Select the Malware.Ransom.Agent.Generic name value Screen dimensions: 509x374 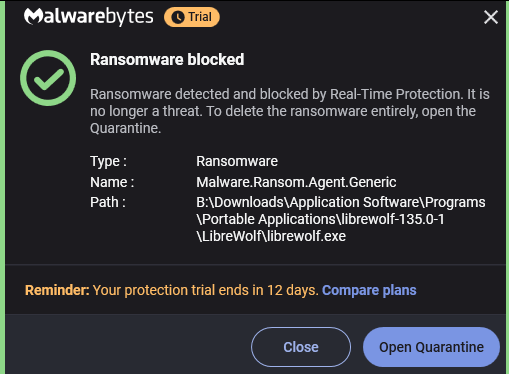pos(296,182)
